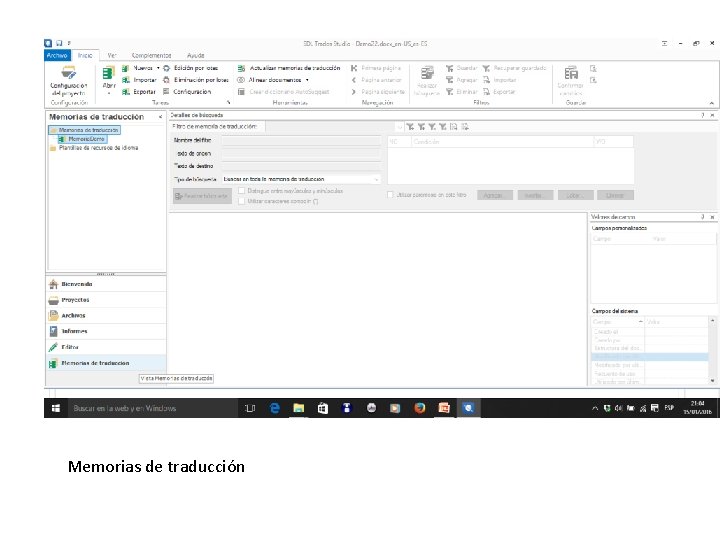Click the Confirmar cambios icon
The height and width of the screenshot is (540, 720).
tap(571, 73)
